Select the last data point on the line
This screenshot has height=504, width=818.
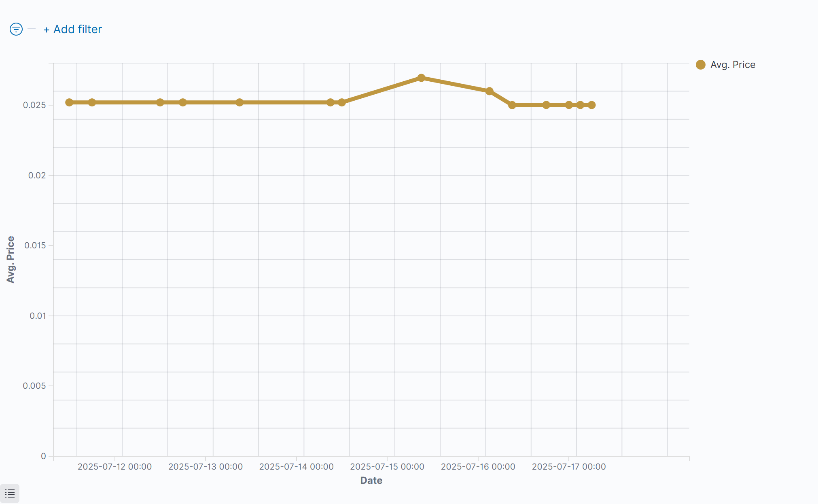tap(591, 105)
